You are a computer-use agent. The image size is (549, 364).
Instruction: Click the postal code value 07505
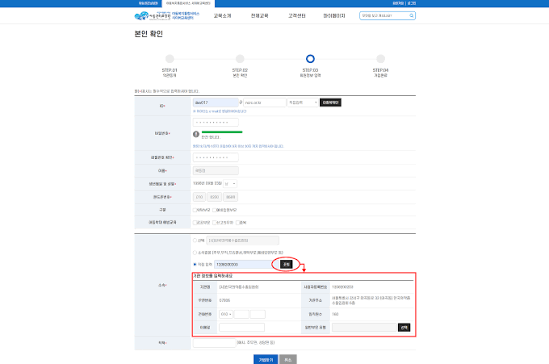pyautogui.click(x=224, y=301)
